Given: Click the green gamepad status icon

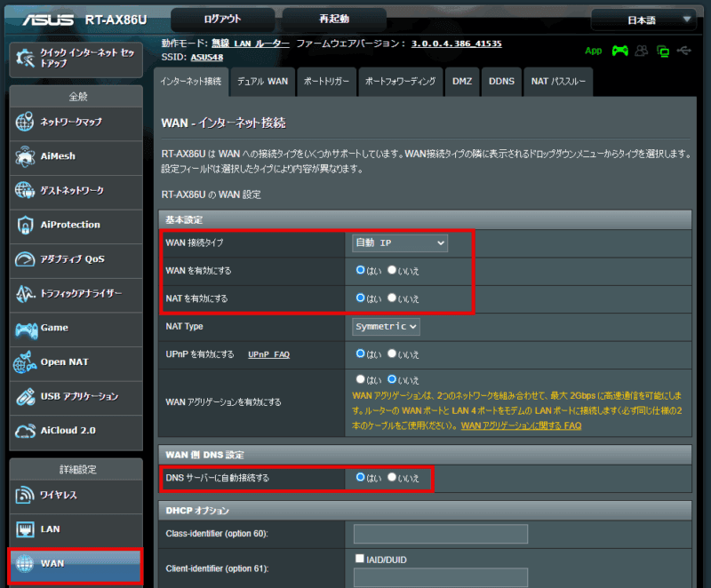Looking at the screenshot, I should pos(619,51).
